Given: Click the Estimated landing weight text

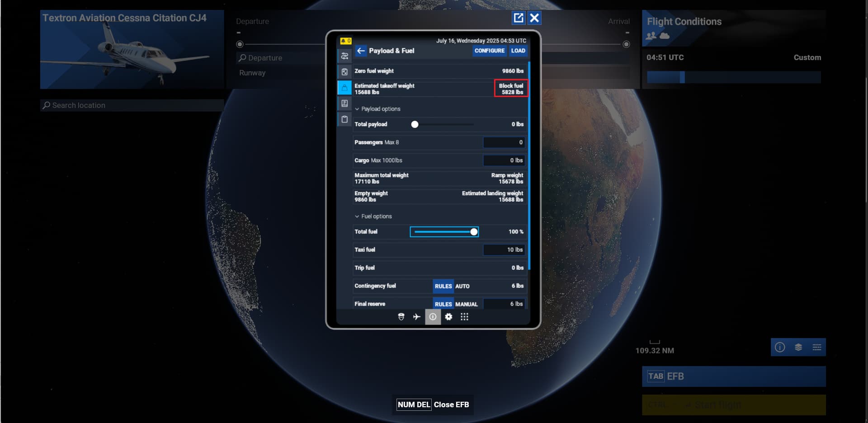Looking at the screenshot, I should coord(492,196).
